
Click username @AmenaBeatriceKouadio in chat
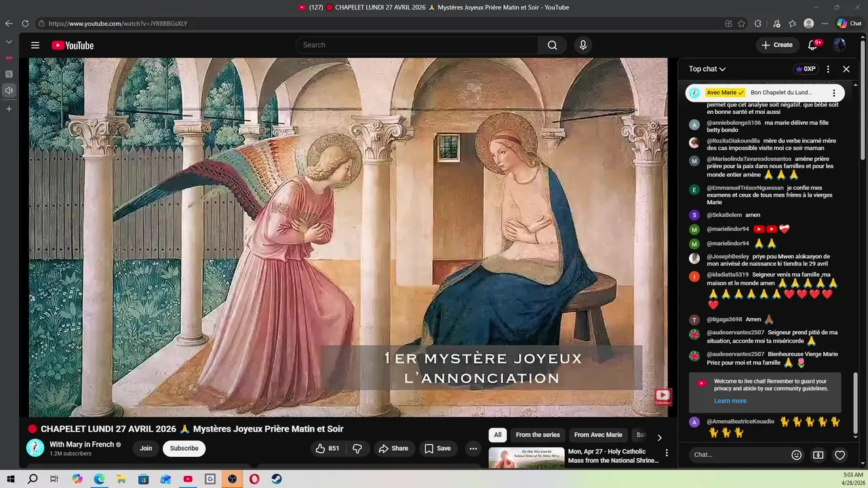click(741, 422)
